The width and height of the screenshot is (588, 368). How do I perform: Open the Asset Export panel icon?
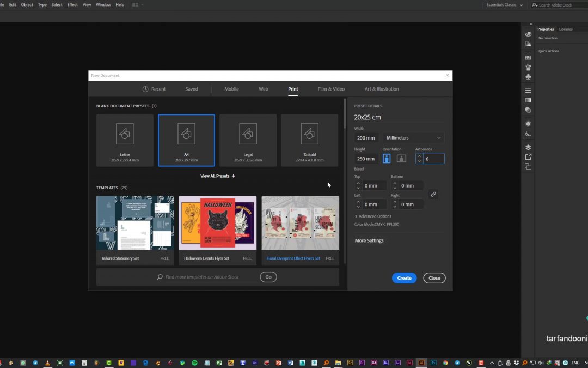[528, 157]
